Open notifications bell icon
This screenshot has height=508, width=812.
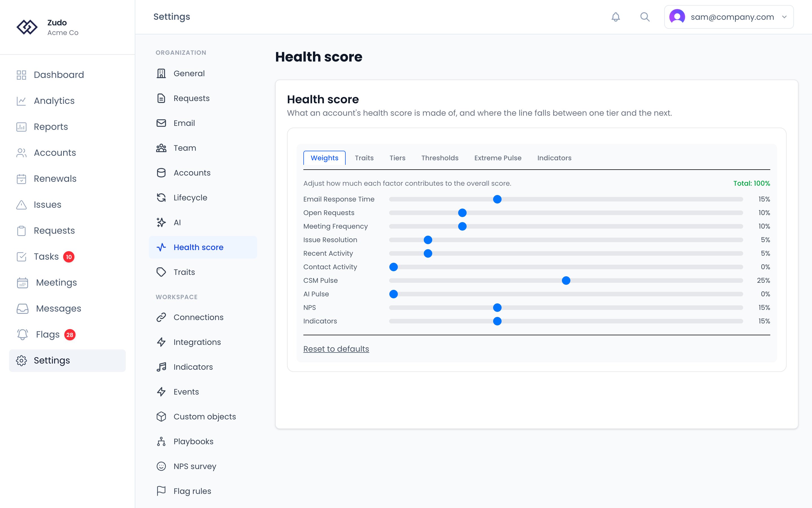[615, 17]
